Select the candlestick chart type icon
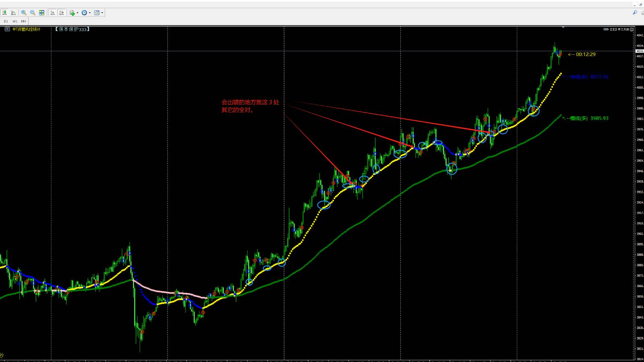The width and height of the screenshot is (644, 362). tap(4, 13)
